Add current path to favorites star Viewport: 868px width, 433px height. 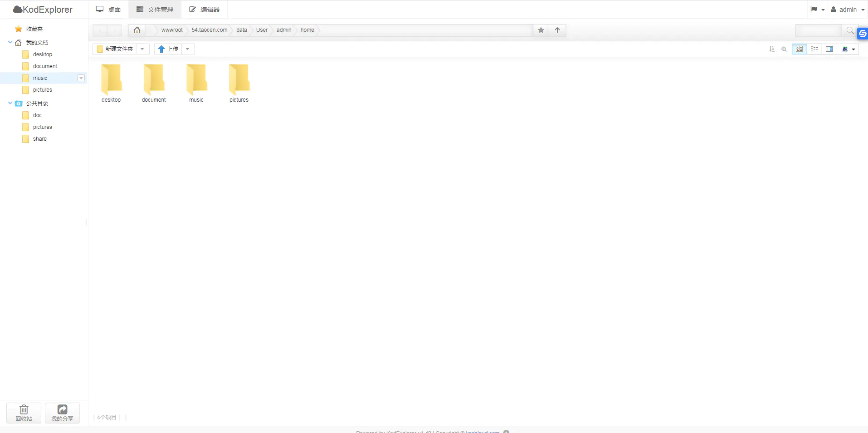click(541, 30)
